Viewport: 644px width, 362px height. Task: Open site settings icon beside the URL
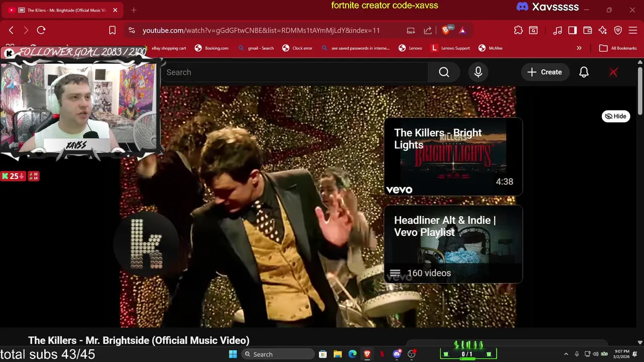pyautogui.click(x=131, y=30)
